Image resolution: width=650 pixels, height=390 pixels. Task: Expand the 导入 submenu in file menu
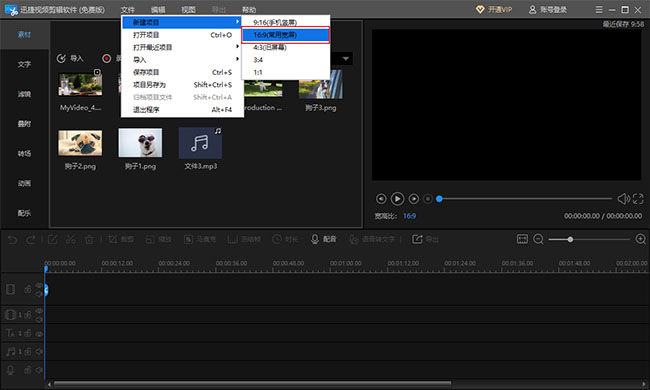pyautogui.click(x=182, y=60)
